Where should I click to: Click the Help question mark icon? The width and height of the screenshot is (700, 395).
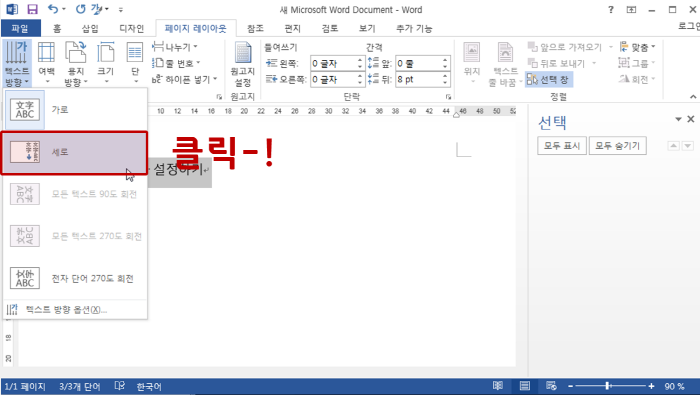[611, 9]
